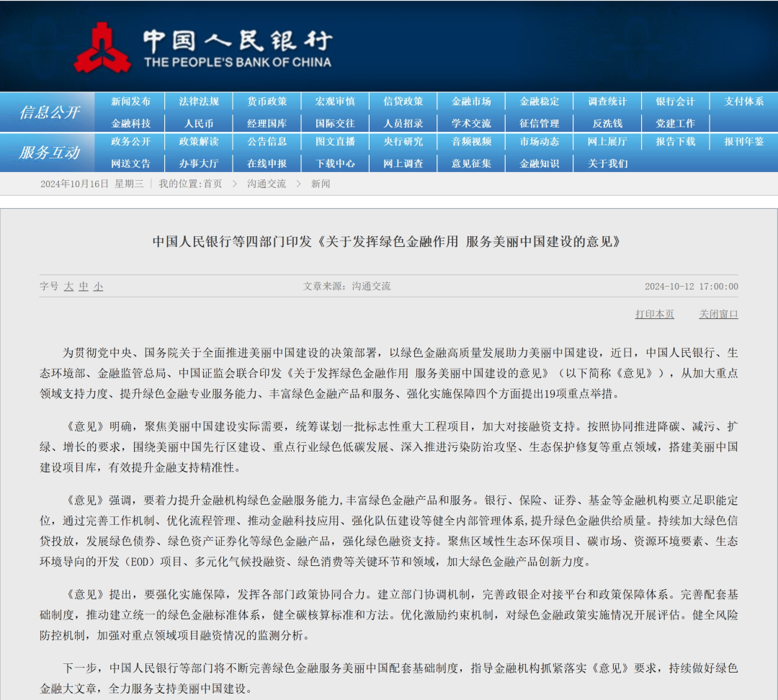
Task: Open 法律法规 menu item
Action: [199, 102]
